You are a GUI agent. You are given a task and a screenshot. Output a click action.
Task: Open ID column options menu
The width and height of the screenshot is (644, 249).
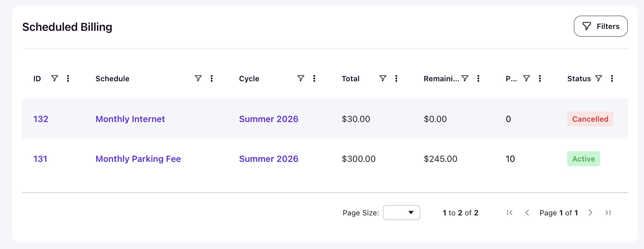point(68,78)
